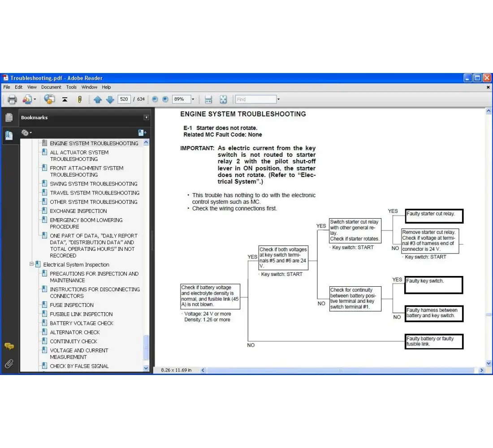Open the Document menu
This screenshot has height=448, width=493.
coord(51,87)
